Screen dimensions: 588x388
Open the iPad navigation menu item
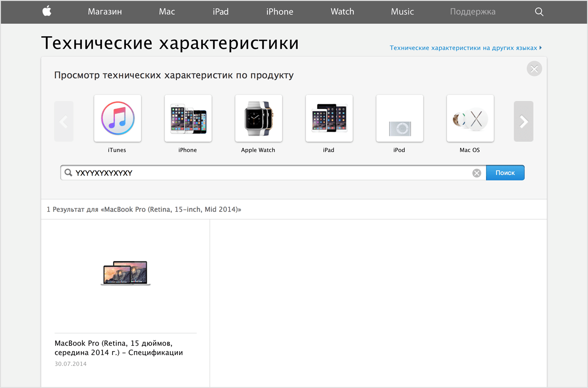click(x=220, y=12)
